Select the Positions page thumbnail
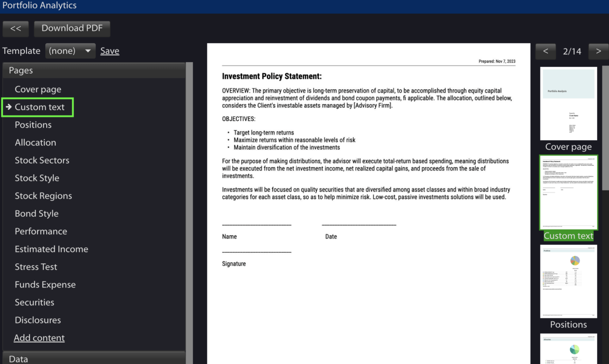This screenshot has width=609, height=364. click(568, 281)
